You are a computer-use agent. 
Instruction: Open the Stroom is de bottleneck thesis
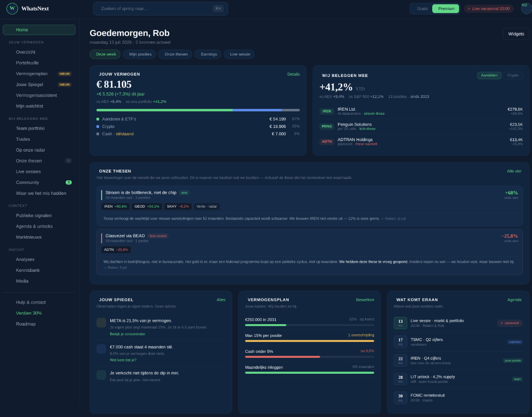coord(309,206)
